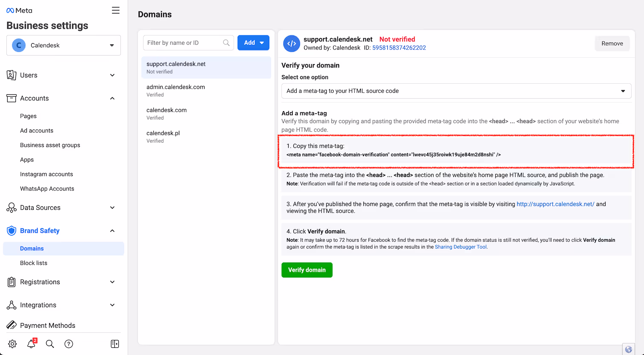Click the Users icon in the sidebar

[12, 75]
